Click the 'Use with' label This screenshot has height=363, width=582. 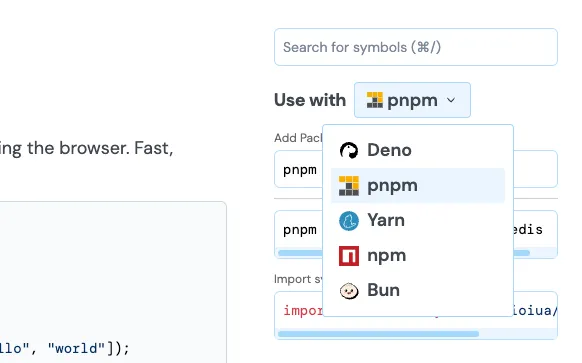coord(310,100)
